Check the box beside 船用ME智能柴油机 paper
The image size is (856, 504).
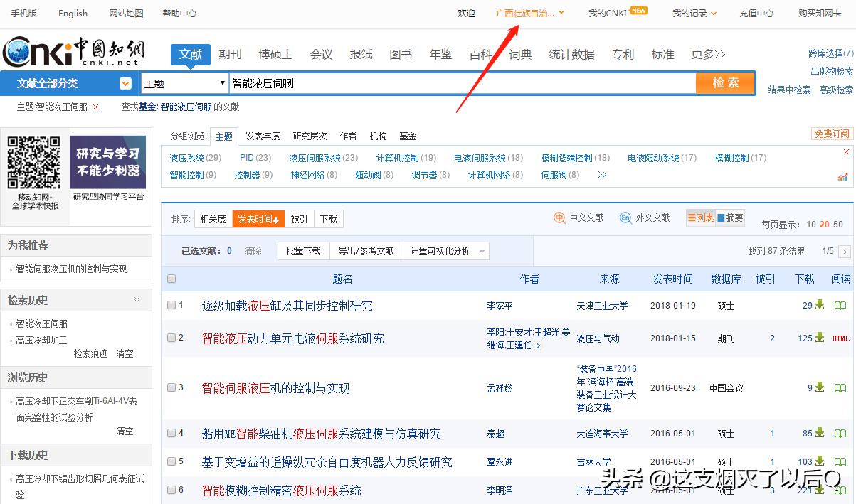171,434
